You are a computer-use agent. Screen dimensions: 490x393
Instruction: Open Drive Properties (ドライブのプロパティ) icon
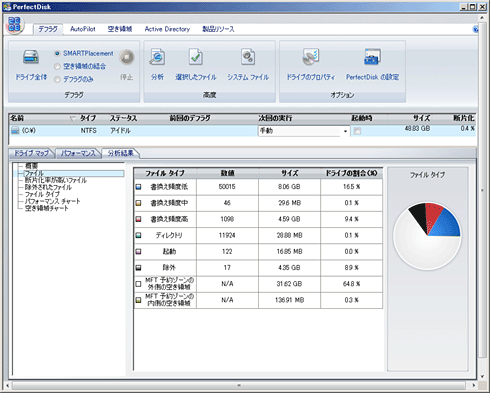click(x=311, y=57)
